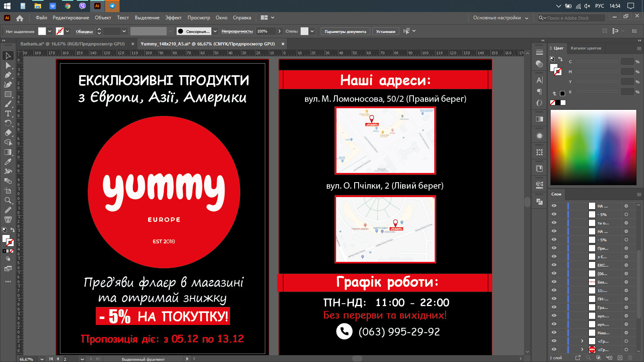Click 'Установки' button
Image resolution: width=644 pixels, height=362 pixels.
pos(386,31)
